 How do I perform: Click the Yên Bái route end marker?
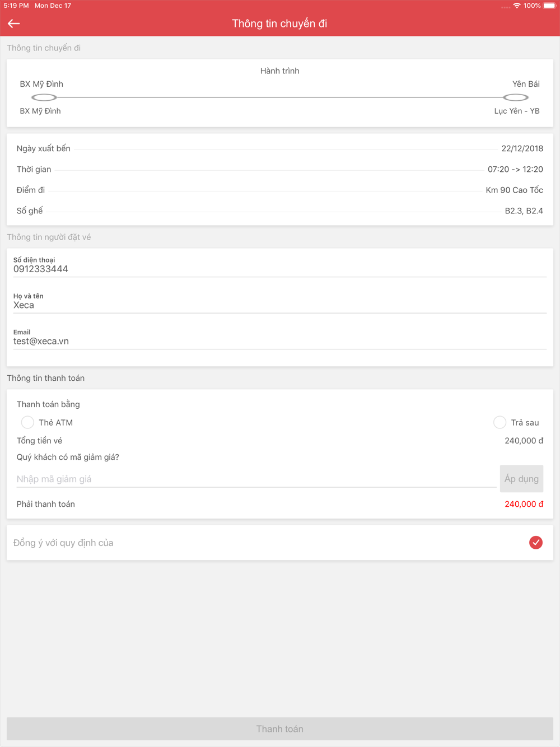click(516, 97)
